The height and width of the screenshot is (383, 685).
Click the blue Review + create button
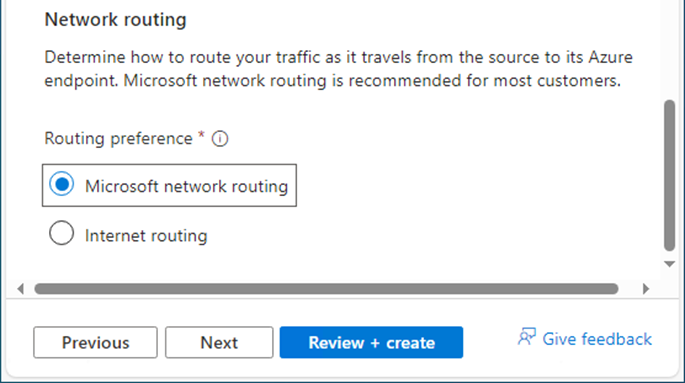[371, 342]
